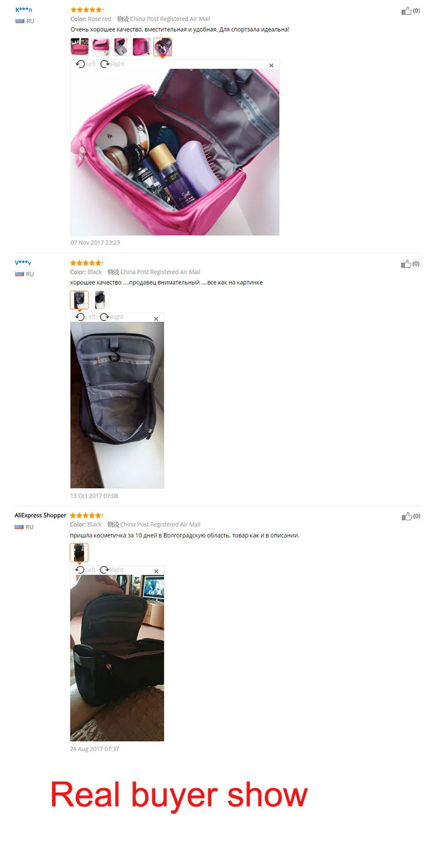Select third thumbnail in K***n's review
This screenshot has width=434, height=868.
point(121,47)
